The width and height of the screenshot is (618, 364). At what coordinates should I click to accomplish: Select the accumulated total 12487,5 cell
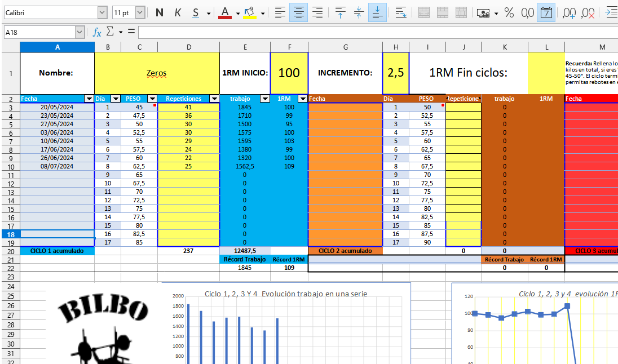245,251
